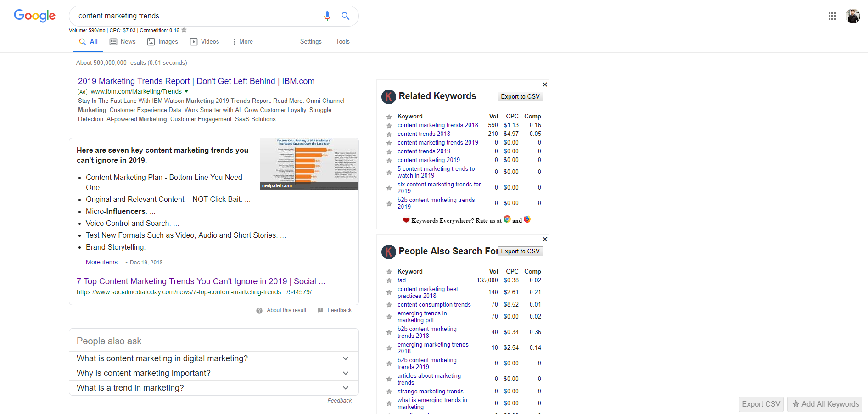868x414 pixels.
Task: Click the Google logo
Action: [x=35, y=16]
